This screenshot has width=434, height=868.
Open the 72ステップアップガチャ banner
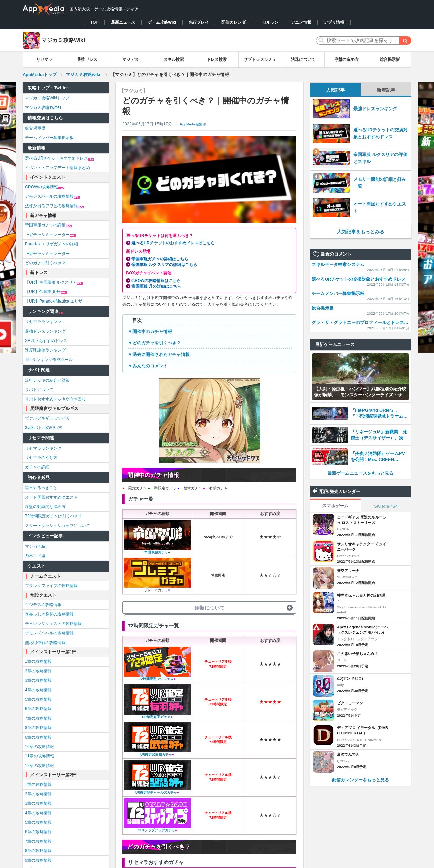(x=157, y=813)
